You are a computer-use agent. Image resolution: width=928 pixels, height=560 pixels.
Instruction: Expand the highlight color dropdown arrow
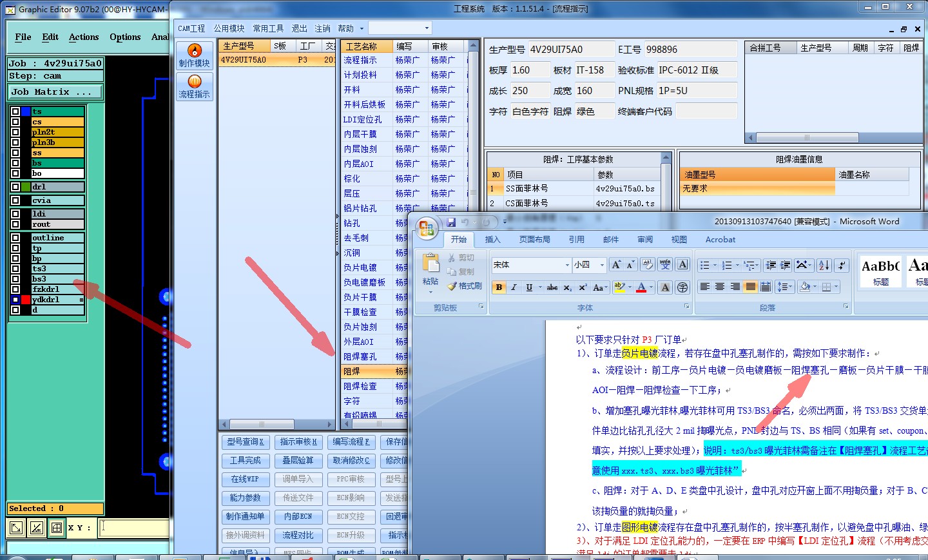[x=629, y=287]
